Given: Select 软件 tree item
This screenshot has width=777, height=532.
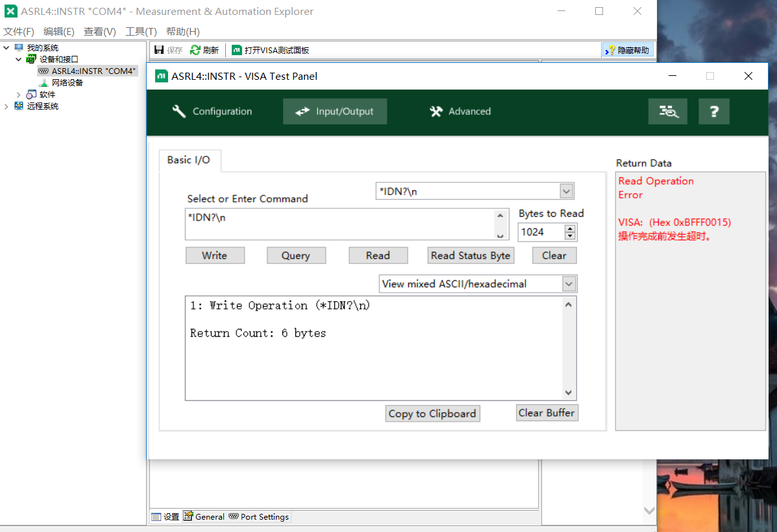Looking at the screenshot, I should (47, 95).
